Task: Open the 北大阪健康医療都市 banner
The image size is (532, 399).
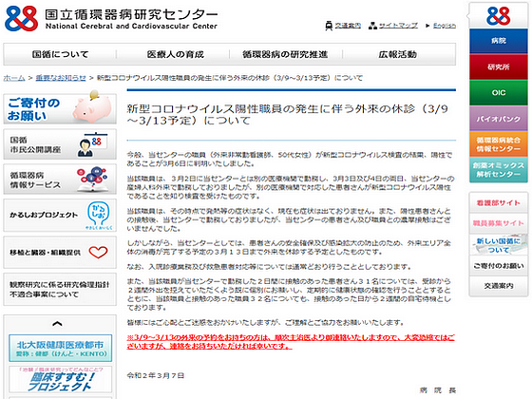Action: 60,348
